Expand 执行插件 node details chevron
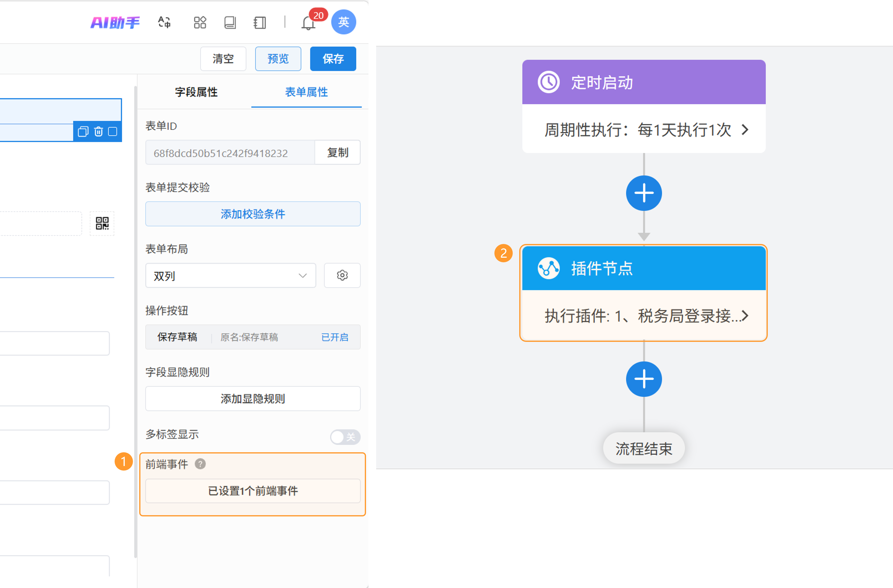The height and width of the screenshot is (588, 893). pos(745,316)
